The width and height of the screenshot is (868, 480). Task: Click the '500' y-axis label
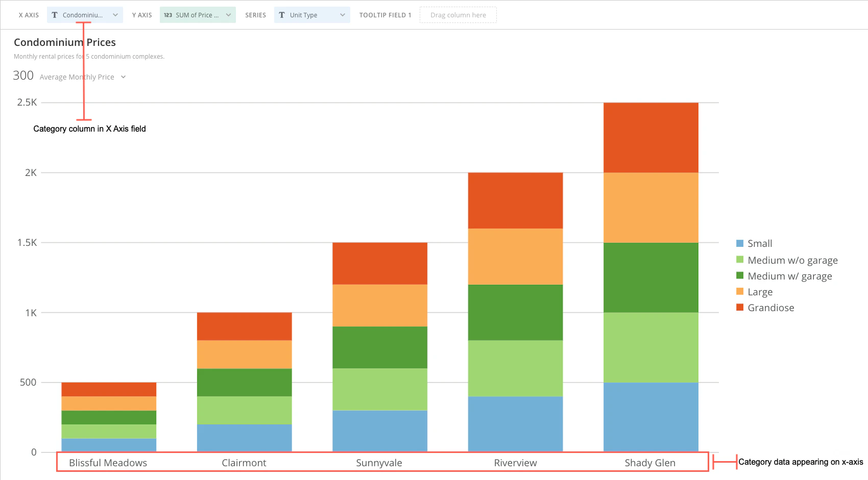coord(28,383)
